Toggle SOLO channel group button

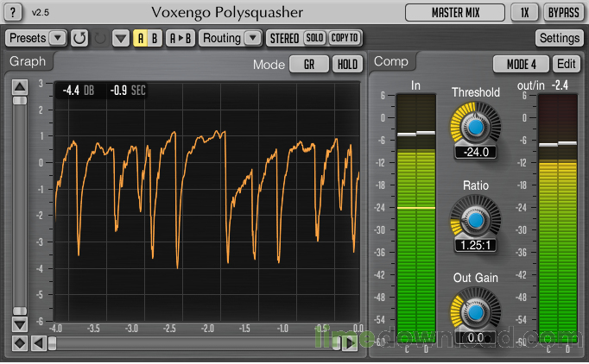coord(314,38)
